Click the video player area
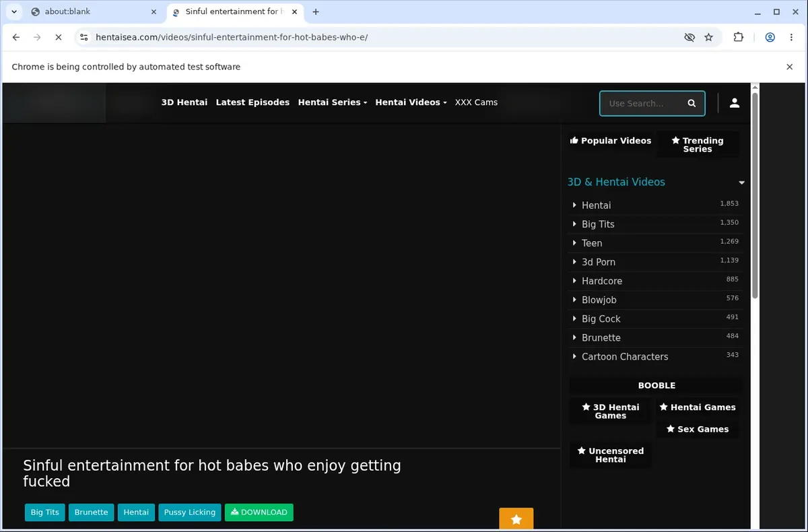This screenshot has height=532, width=808. (x=281, y=286)
